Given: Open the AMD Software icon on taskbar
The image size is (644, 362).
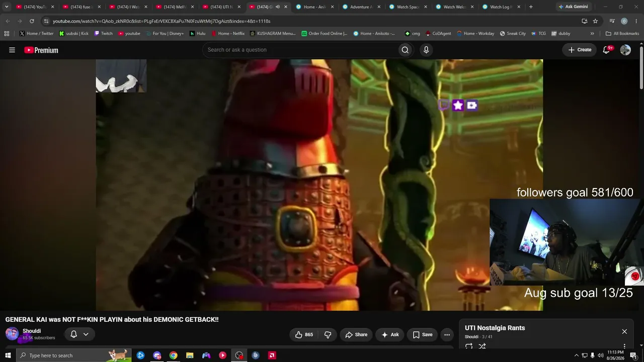Looking at the screenshot, I should 272,355.
